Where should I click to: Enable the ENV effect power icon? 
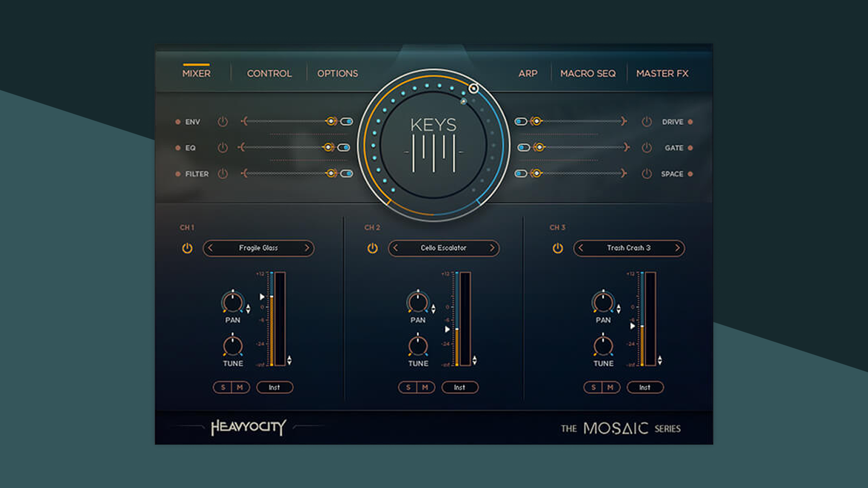(222, 122)
